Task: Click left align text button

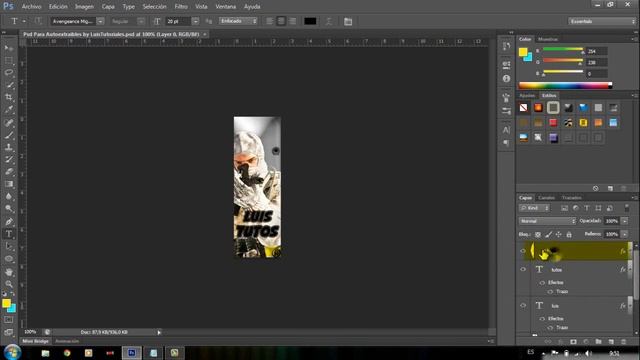Action: point(269,21)
